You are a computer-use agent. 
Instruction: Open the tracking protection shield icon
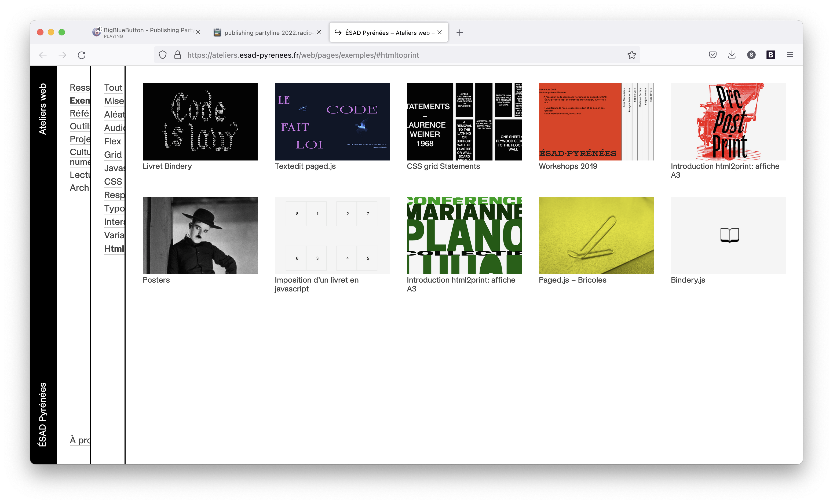pos(163,55)
